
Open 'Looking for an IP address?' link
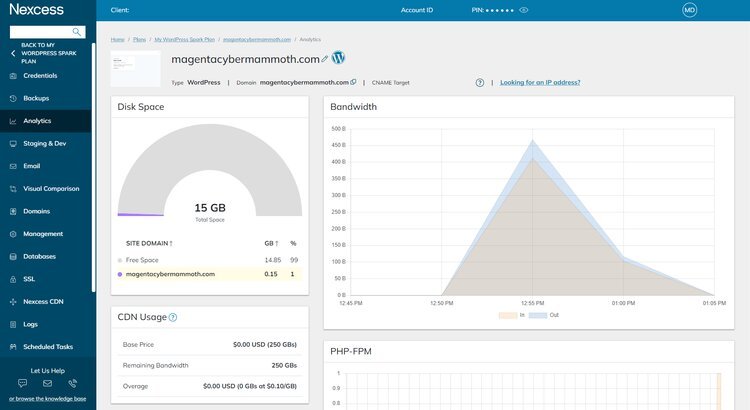pyautogui.click(x=540, y=82)
